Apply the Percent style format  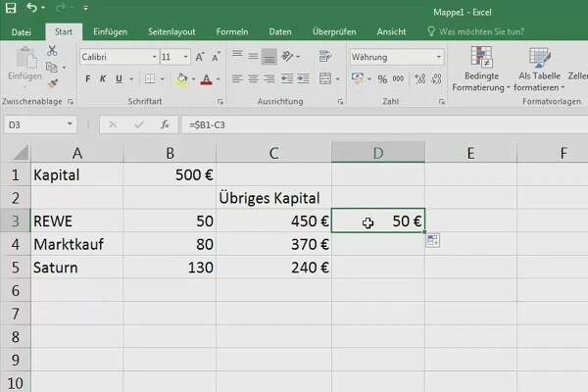(x=380, y=79)
